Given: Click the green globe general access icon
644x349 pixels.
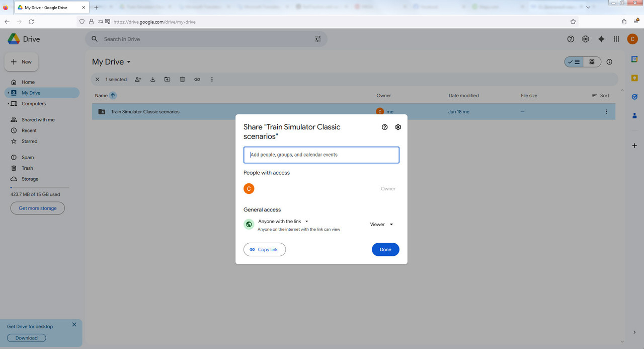Looking at the screenshot, I should tap(249, 224).
